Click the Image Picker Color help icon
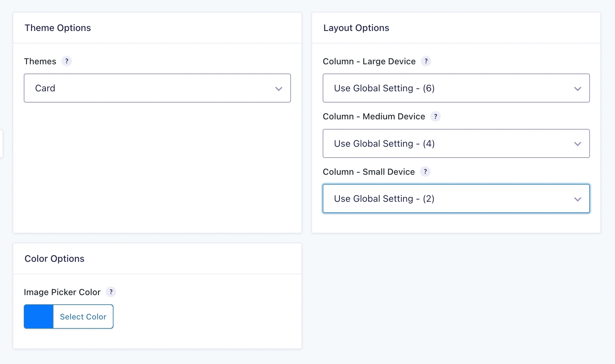The image size is (615, 364). (111, 292)
